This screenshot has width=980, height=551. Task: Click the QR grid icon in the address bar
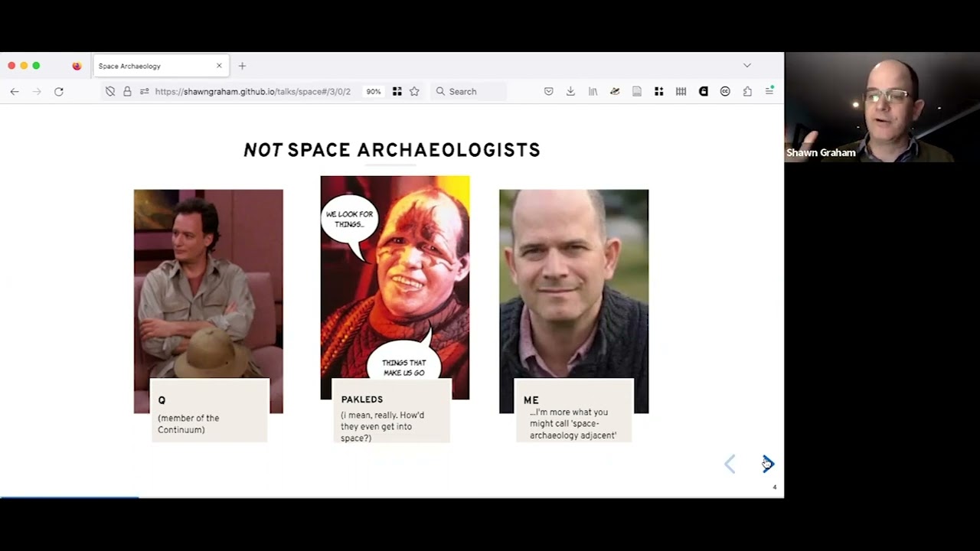pos(397,91)
